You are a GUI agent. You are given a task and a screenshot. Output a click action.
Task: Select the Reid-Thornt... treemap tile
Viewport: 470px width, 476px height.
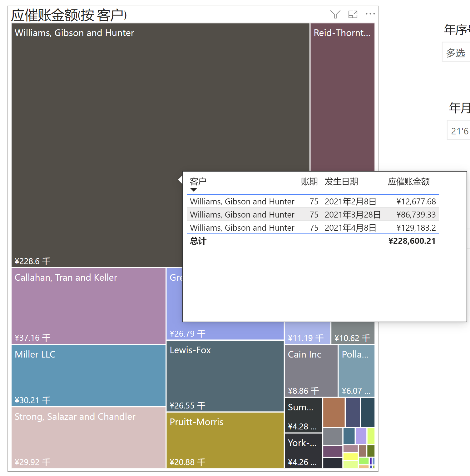pyautogui.click(x=343, y=97)
